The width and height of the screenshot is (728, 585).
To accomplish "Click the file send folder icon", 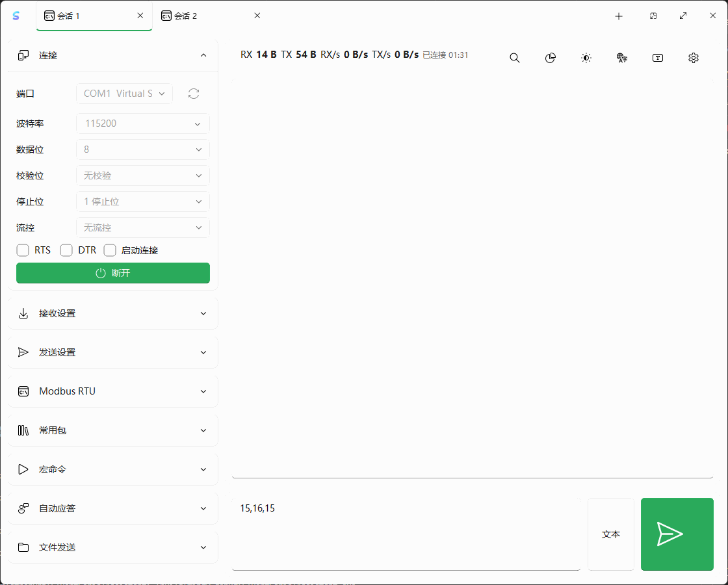I will 23,547.
